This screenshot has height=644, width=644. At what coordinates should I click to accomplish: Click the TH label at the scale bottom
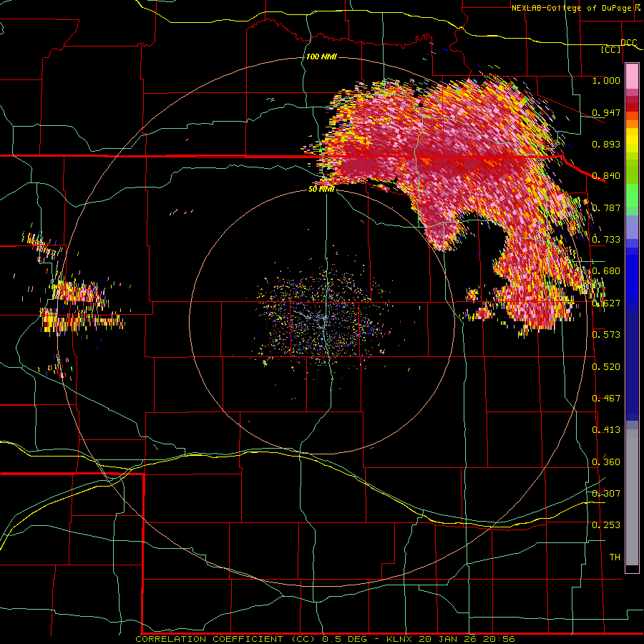pyautogui.click(x=615, y=557)
